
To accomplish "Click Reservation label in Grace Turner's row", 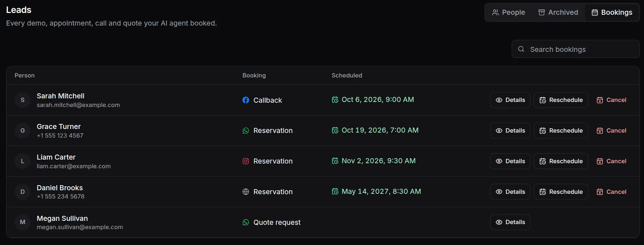I will [x=273, y=130].
